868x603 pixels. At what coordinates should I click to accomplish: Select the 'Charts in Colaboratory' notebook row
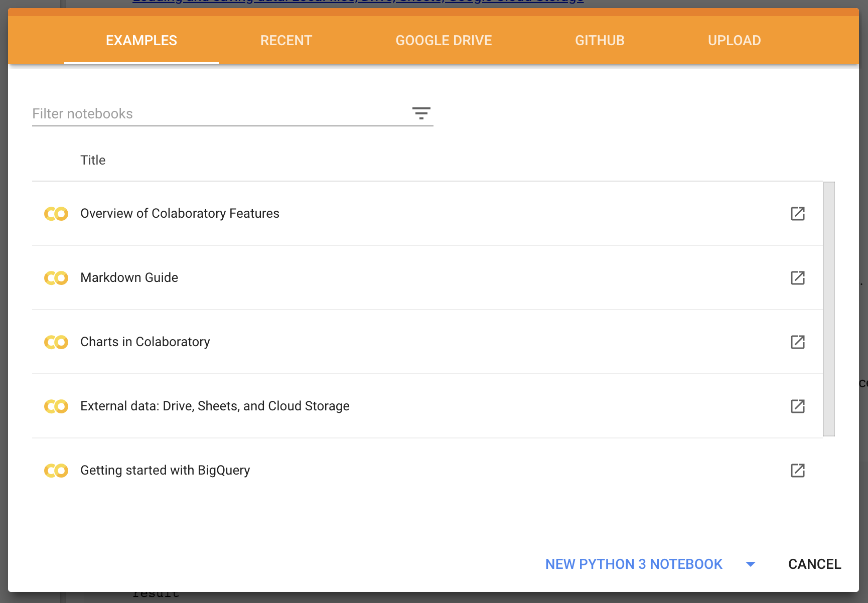145,342
